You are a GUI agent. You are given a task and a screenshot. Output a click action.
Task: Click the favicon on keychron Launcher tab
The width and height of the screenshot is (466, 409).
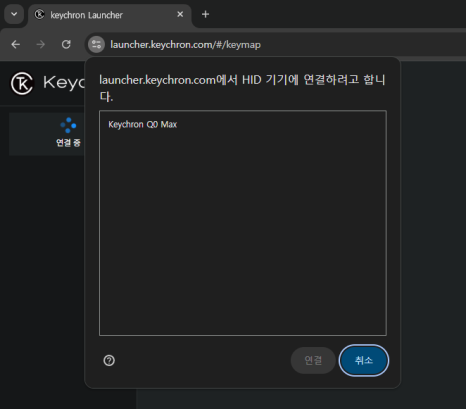point(40,14)
